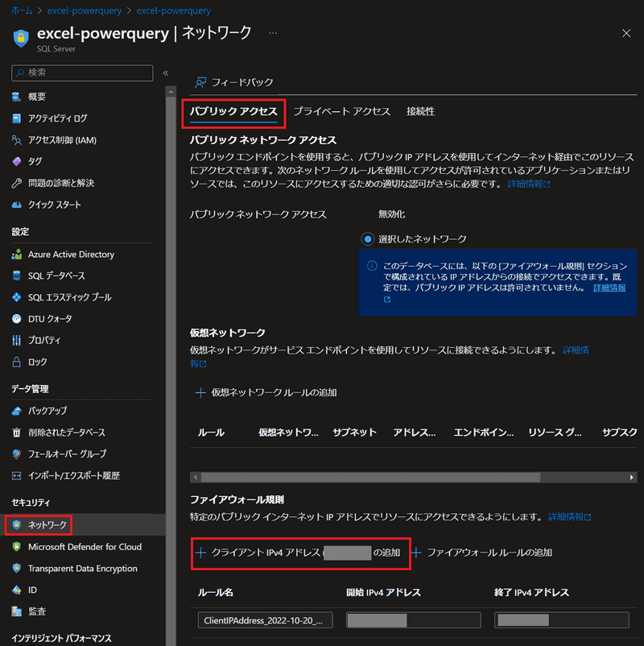Viewport: 644px width, 646px height.
Task: Open アクセス制御 (IAM) icon in sidebar
Action: point(18,140)
